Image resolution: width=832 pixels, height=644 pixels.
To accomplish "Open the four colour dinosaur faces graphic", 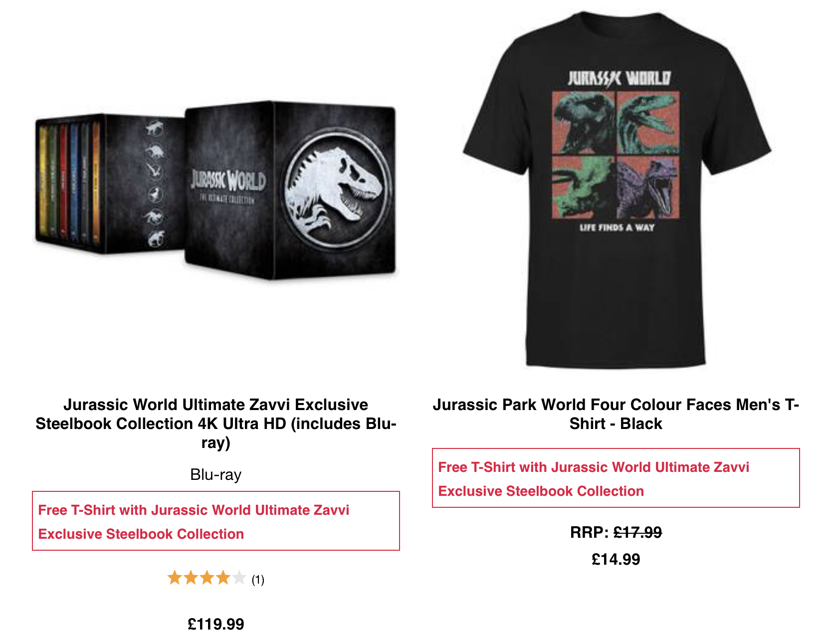I will point(616,155).
